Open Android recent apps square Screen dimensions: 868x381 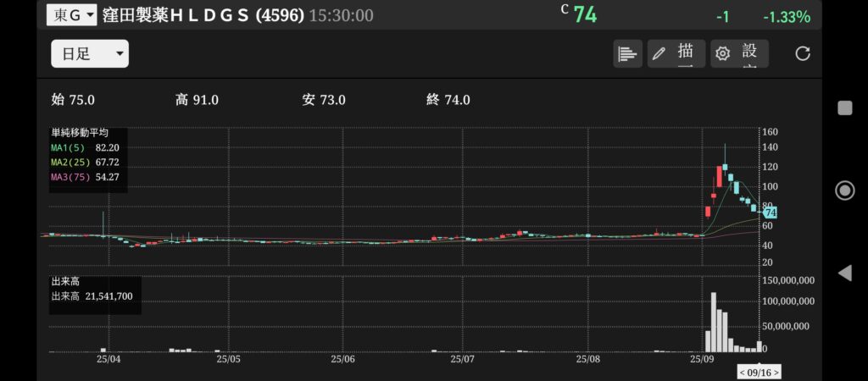[x=844, y=108]
